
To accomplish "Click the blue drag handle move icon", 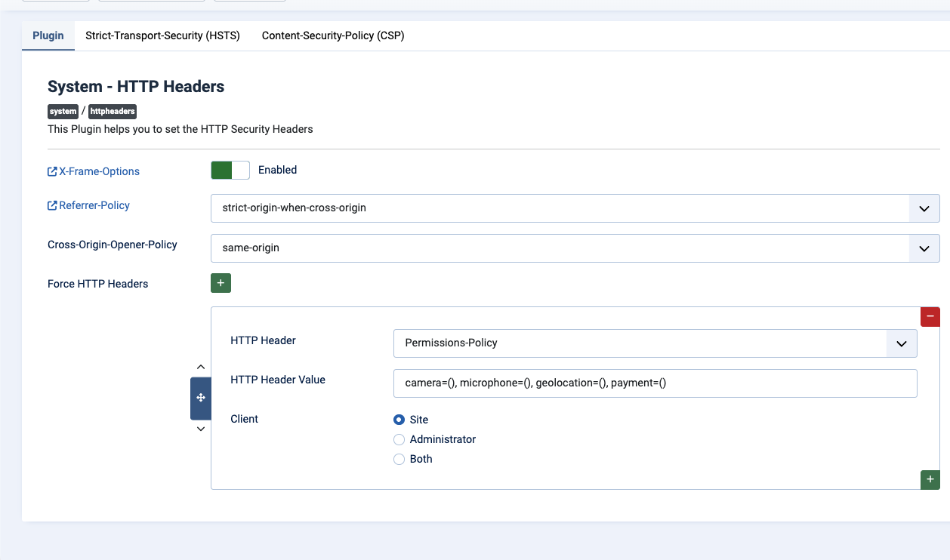I will coord(201,398).
